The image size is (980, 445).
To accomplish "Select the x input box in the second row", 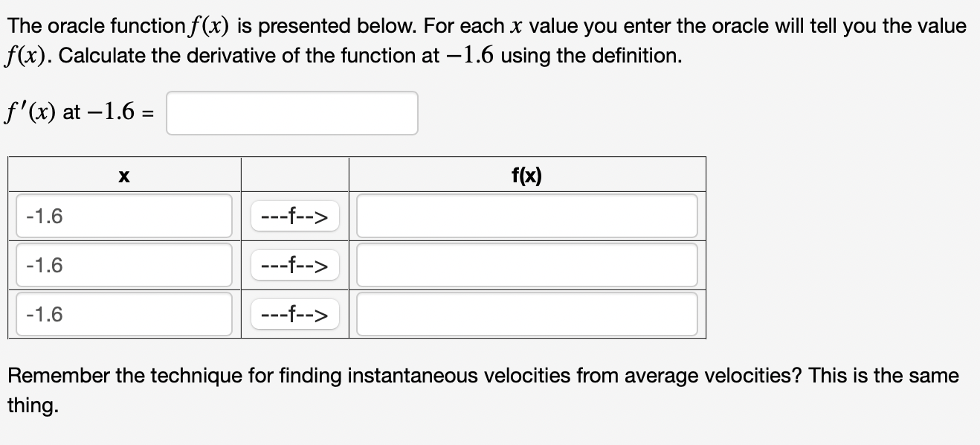I will 123,265.
